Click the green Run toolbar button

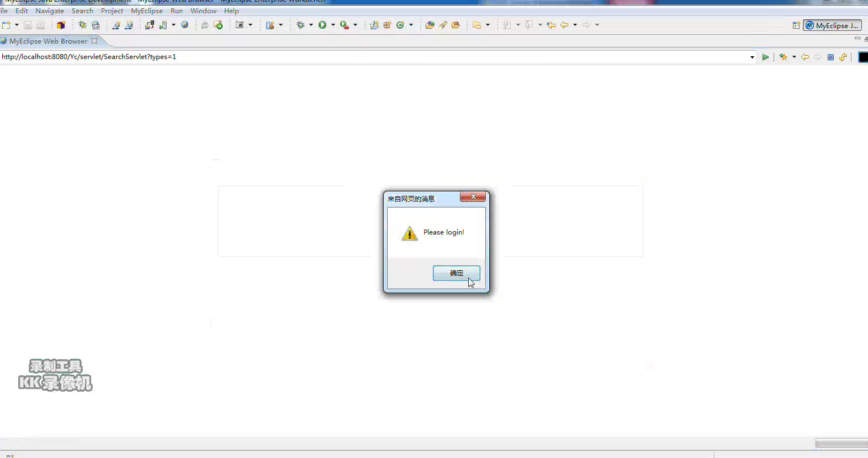coord(322,25)
